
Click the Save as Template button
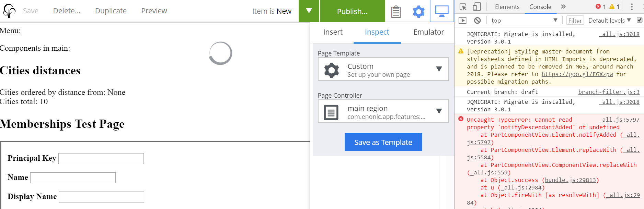[x=383, y=142]
